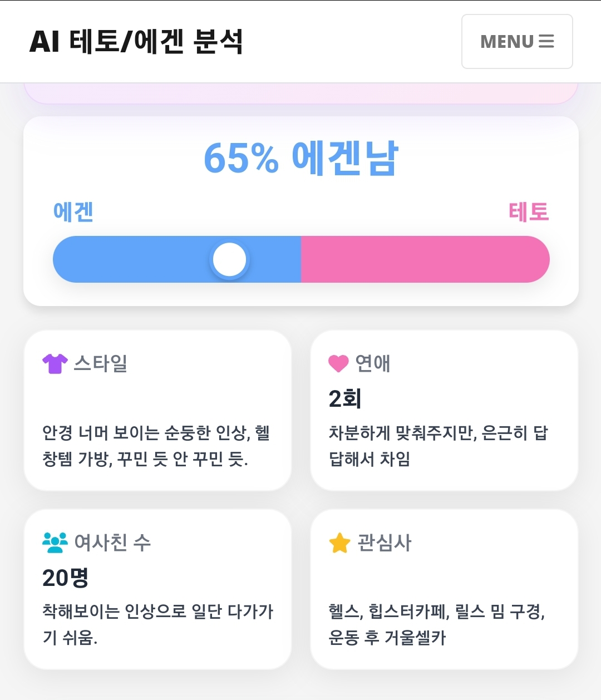Viewport: 601px width, 700px height.
Task: Click the blue 에겐 label
Action: tap(73, 212)
